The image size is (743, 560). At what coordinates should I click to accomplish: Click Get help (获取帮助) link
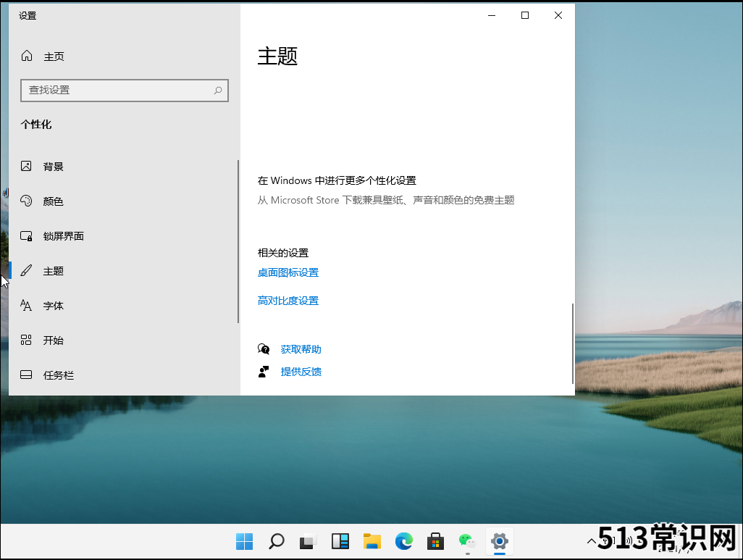[301, 349]
